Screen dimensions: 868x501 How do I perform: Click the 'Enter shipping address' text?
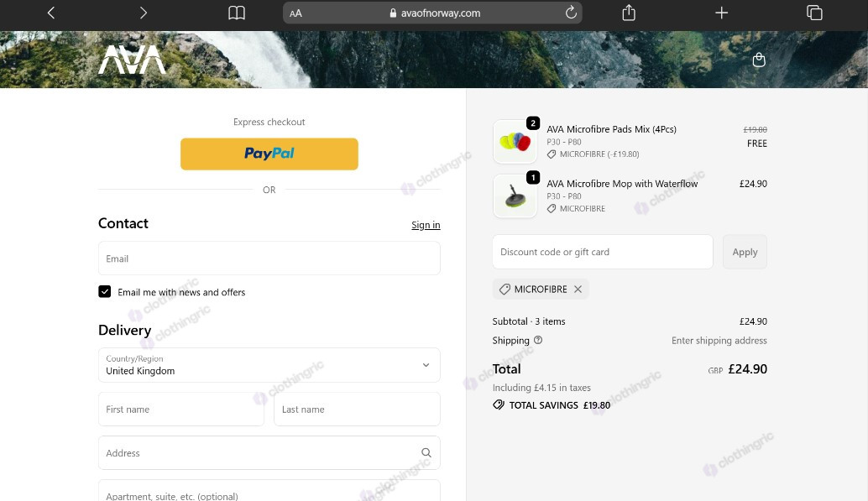coord(719,341)
